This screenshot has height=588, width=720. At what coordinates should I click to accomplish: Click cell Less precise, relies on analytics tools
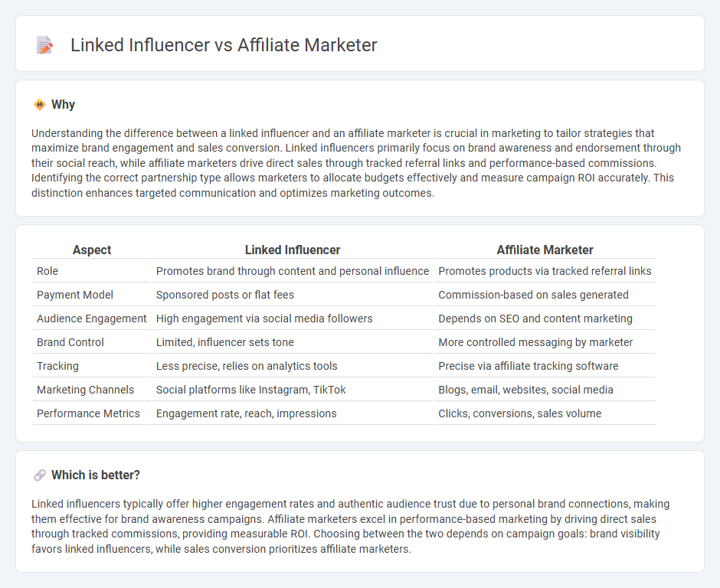coord(293,366)
